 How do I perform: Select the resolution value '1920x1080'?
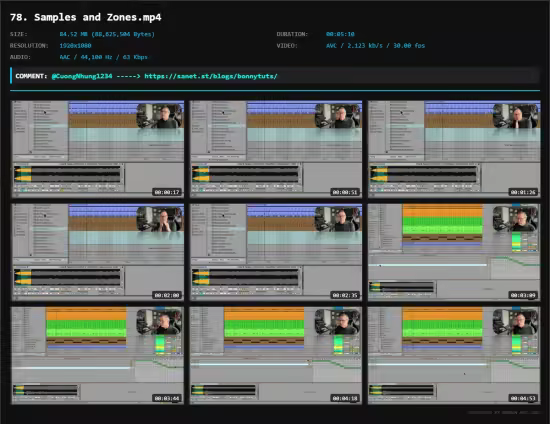[x=75, y=46]
